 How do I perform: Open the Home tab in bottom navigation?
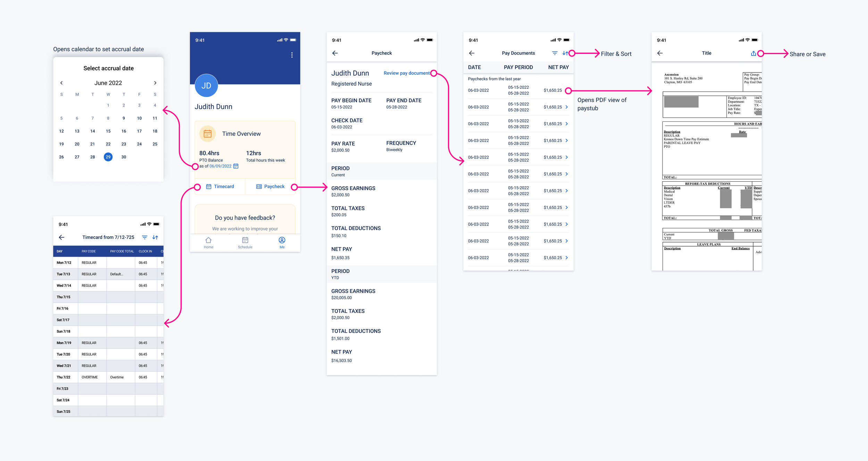(x=208, y=242)
